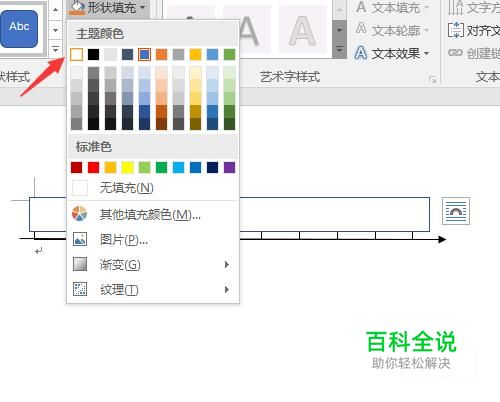Open layout options button beside text box
Viewport: 500px width, 402px height.
[456, 211]
